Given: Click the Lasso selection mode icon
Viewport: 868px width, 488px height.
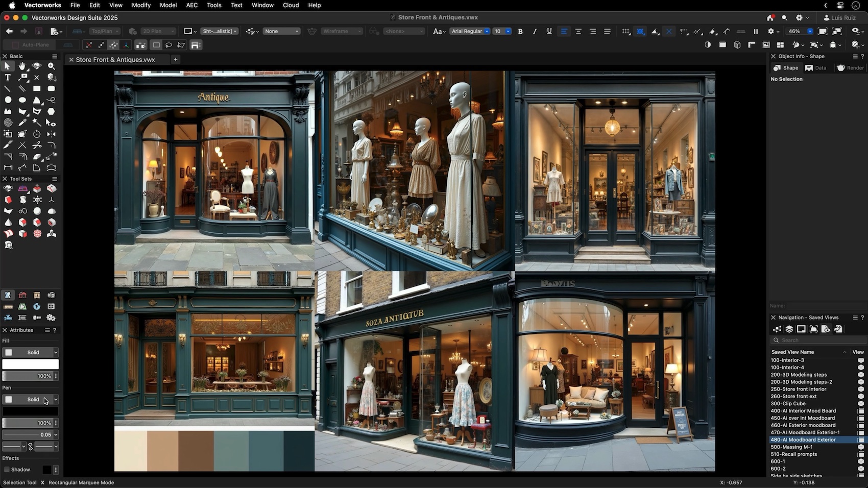Looking at the screenshot, I should [x=168, y=45].
